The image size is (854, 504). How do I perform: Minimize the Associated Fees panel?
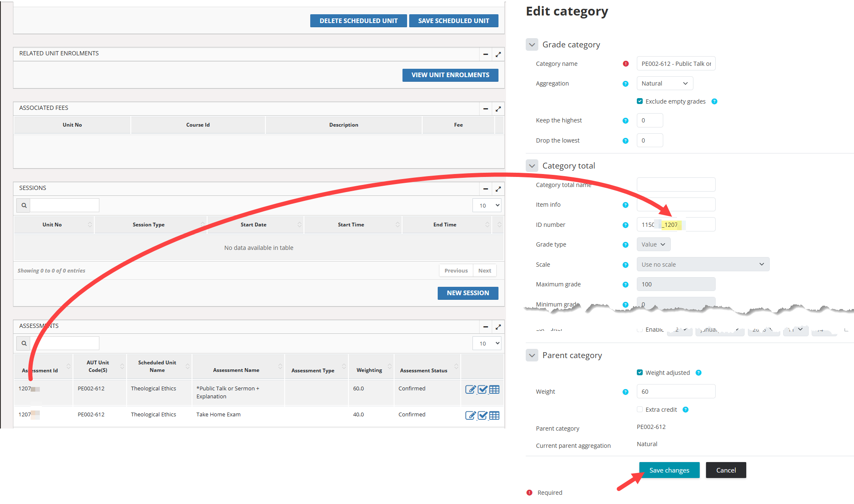point(485,109)
